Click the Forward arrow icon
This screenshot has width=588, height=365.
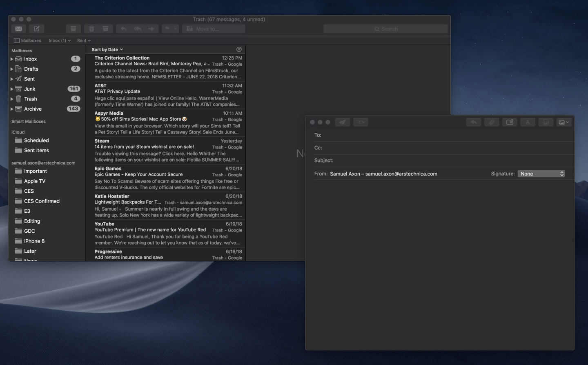(151, 29)
